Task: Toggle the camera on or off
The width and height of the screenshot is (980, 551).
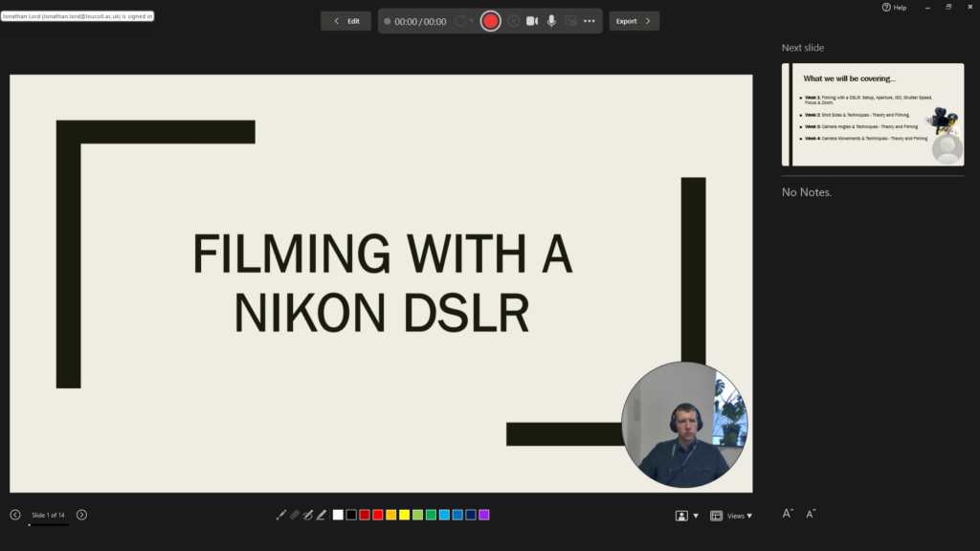Action: [531, 20]
